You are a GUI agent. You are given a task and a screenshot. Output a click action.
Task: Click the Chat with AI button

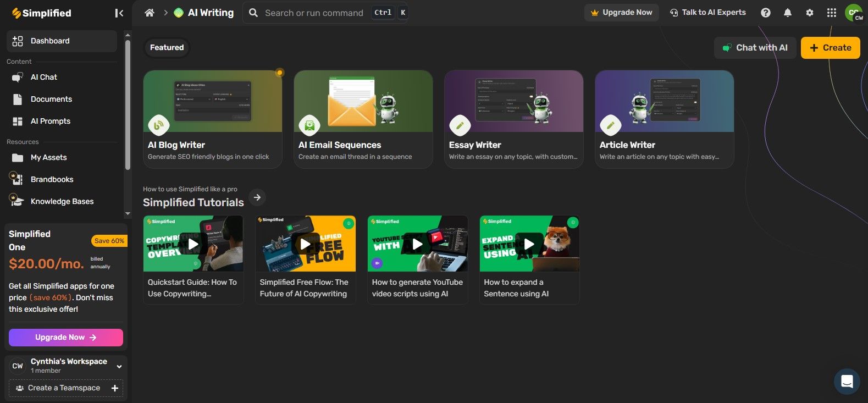tap(755, 48)
